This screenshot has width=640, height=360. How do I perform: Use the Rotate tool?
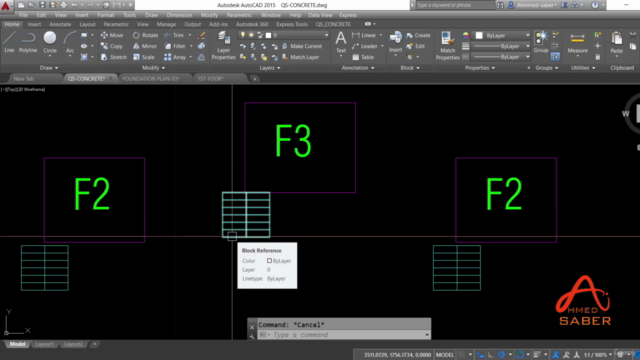coord(145,36)
